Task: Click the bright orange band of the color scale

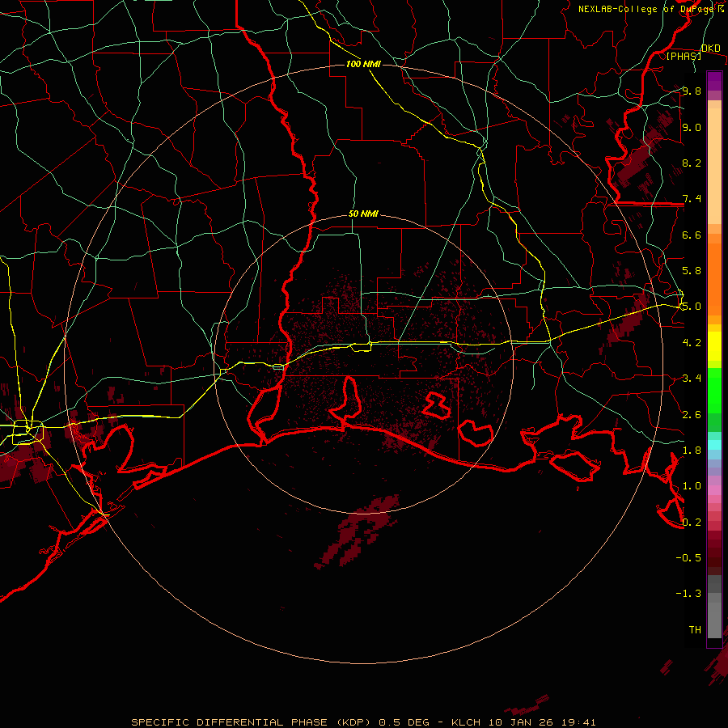Action: (x=714, y=278)
